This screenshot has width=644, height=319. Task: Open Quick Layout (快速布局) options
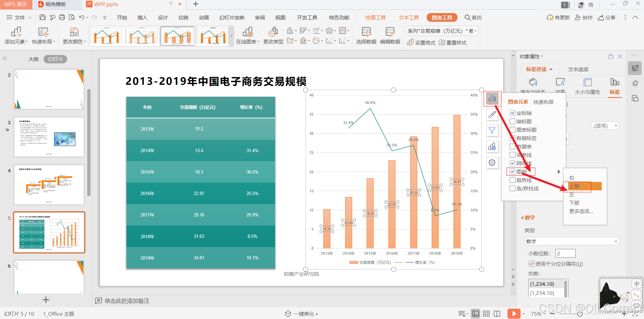pyautogui.click(x=44, y=36)
